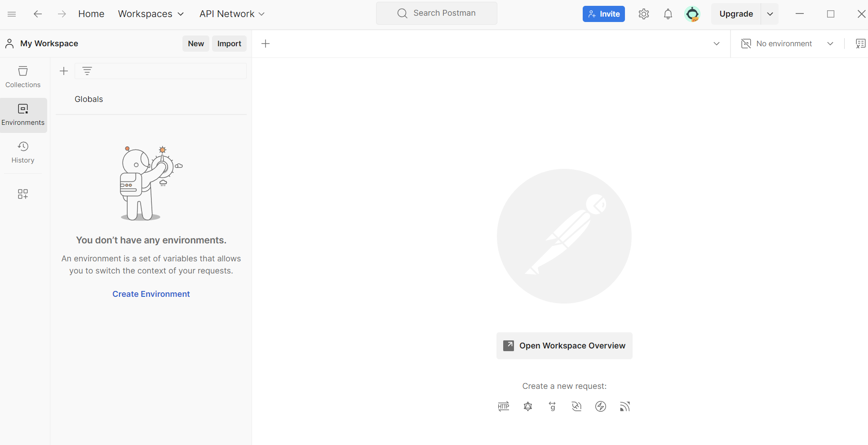The image size is (868, 445).
Task: Open the Home tab
Action: [91, 14]
